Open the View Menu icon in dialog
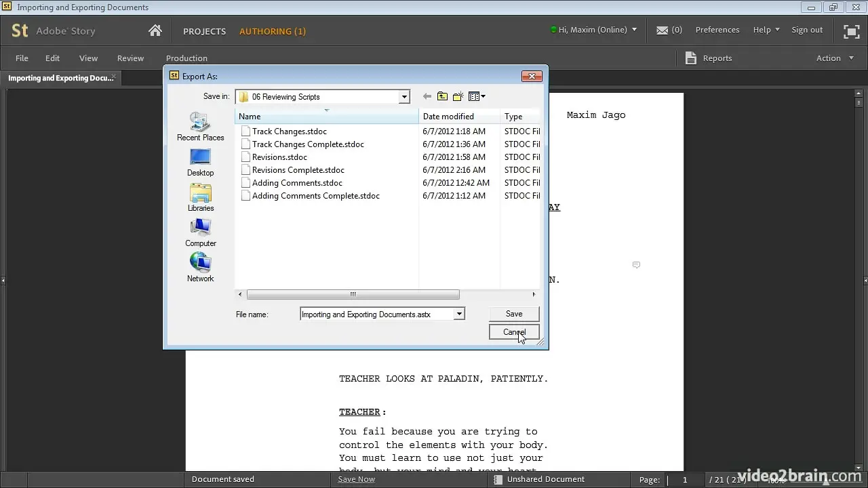Viewport: 868px width, 488px height. click(477, 96)
